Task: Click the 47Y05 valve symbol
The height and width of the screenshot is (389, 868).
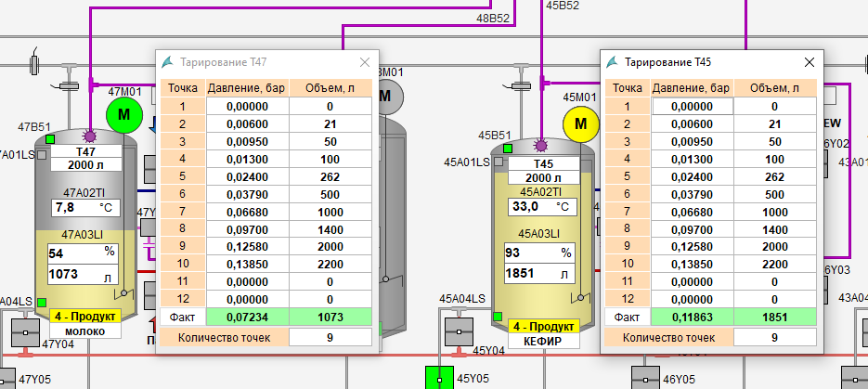Action: coord(6,378)
